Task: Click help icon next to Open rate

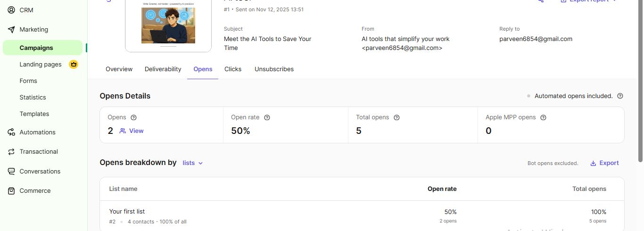Action: (x=267, y=117)
